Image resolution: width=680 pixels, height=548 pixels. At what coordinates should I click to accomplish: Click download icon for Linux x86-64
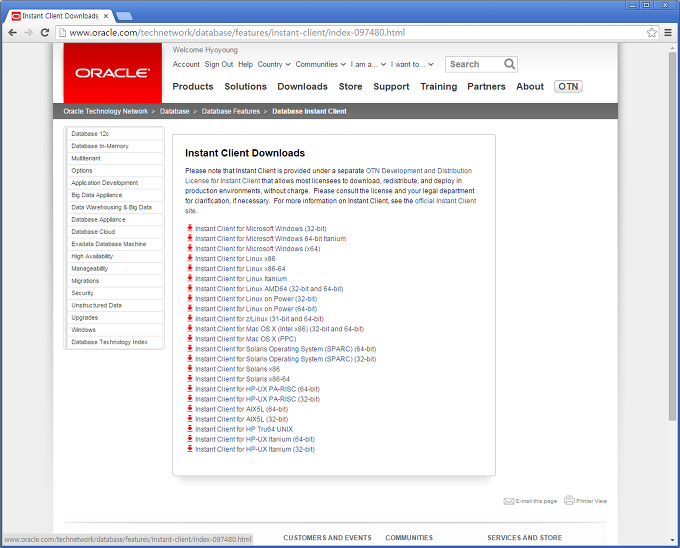click(190, 268)
